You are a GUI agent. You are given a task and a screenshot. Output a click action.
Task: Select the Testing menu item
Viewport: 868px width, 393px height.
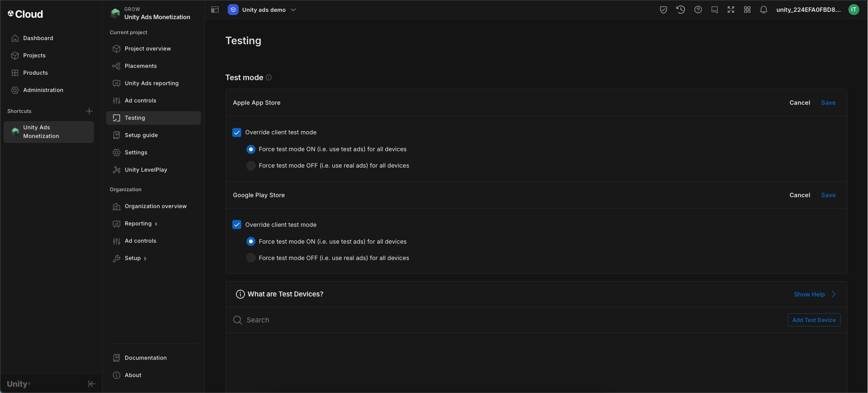tap(153, 118)
